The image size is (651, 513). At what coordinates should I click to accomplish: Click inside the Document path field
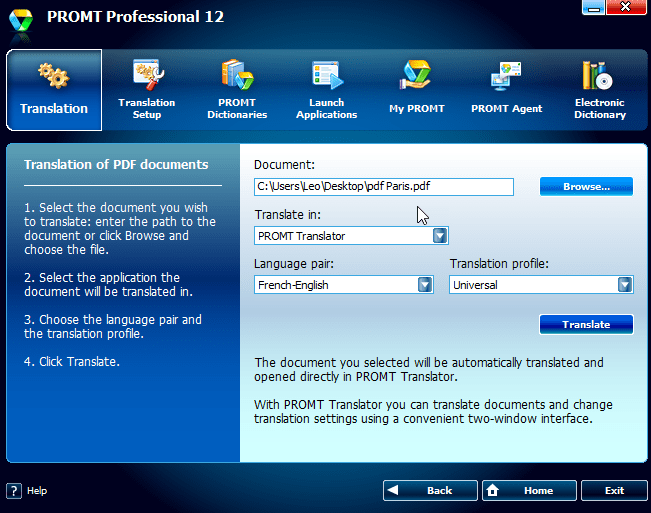tap(384, 187)
